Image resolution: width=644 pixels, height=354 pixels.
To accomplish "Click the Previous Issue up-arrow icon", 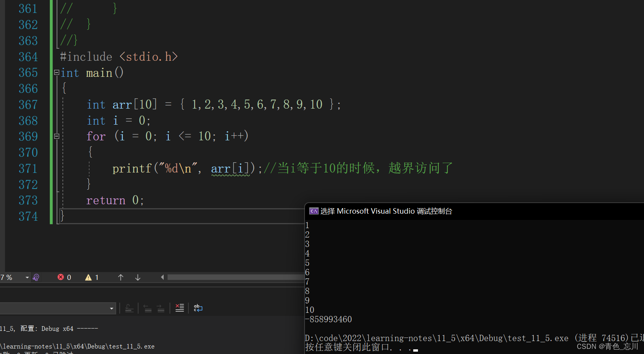I will 120,277.
